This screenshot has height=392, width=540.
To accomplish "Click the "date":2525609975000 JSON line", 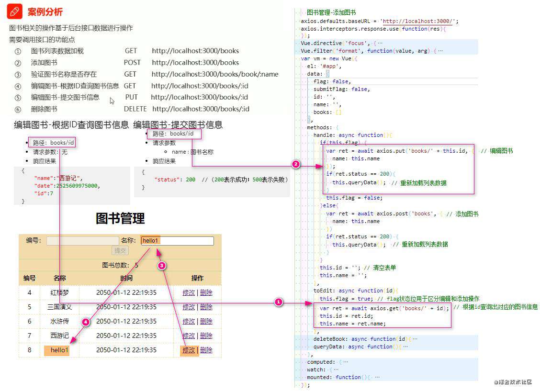I will (67, 186).
